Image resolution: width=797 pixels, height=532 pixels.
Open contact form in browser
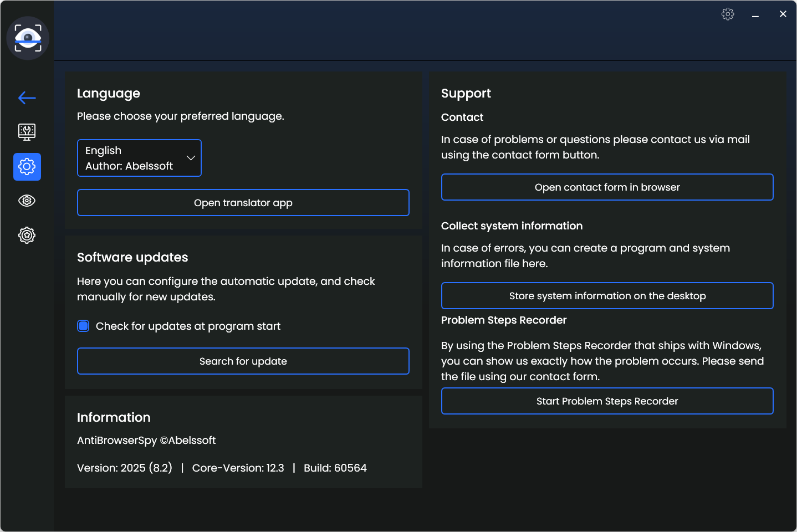(607, 187)
